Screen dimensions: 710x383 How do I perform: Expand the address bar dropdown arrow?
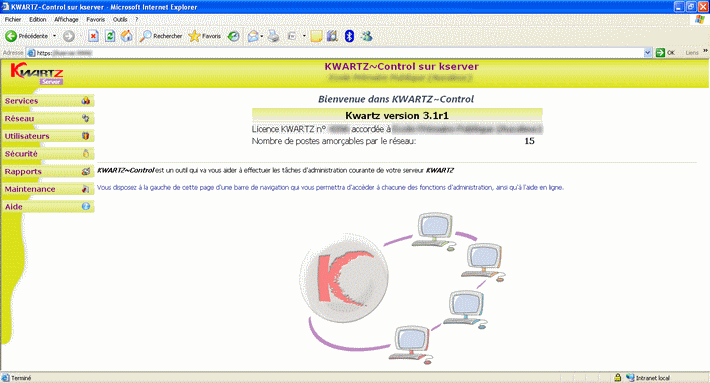(648, 53)
